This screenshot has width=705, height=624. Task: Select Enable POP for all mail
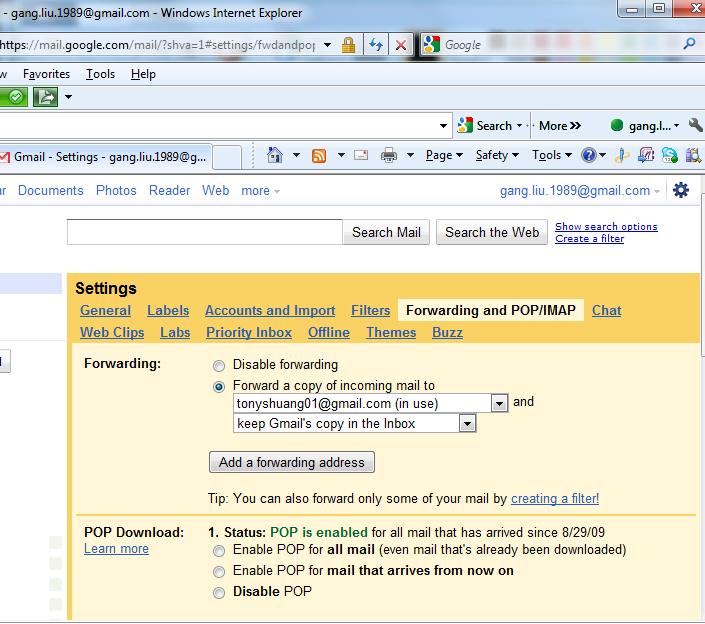(219, 551)
